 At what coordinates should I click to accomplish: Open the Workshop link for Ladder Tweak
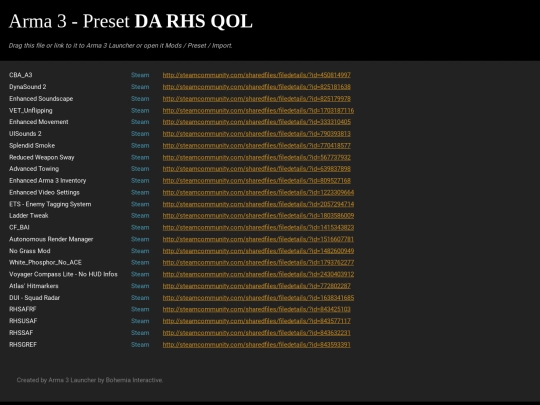[258, 216]
